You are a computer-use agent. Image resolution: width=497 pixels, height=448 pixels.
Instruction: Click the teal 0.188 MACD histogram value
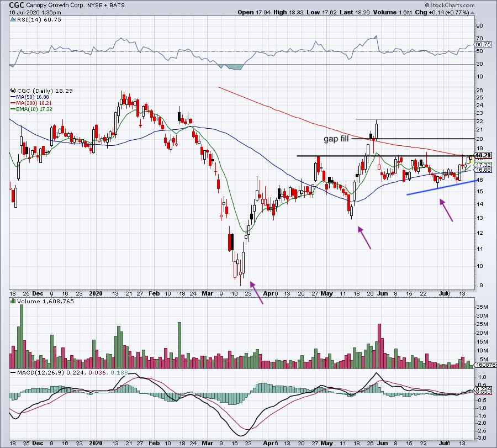119,372
